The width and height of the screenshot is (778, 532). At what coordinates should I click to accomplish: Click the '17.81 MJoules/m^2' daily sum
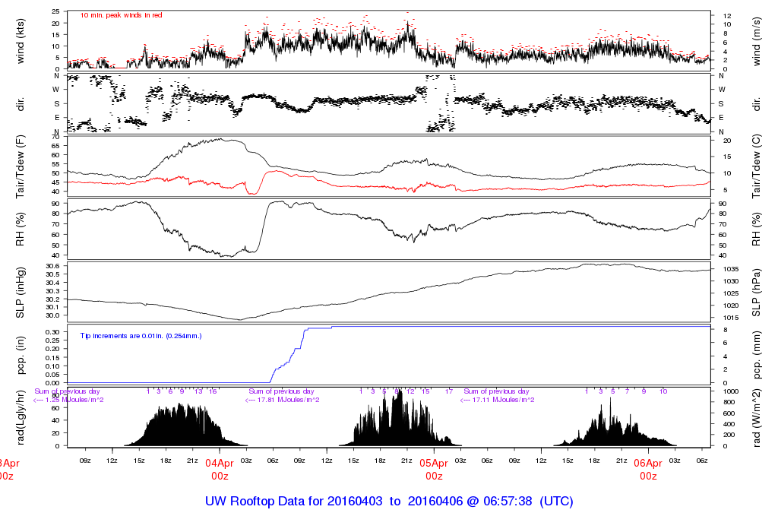click(288, 400)
